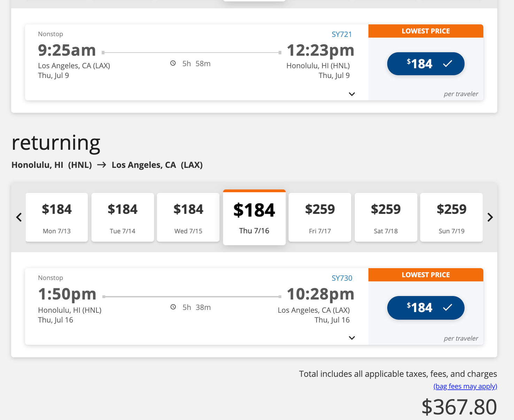Toggle the $184 returning fare selection

(x=426, y=308)
